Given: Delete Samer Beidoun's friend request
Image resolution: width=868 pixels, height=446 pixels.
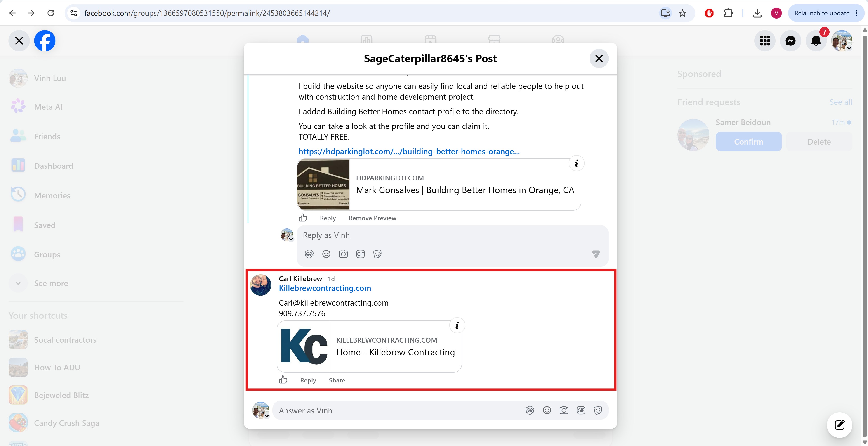Looking at the screenshot, I should pyautogui.click(x=819, y=142).
